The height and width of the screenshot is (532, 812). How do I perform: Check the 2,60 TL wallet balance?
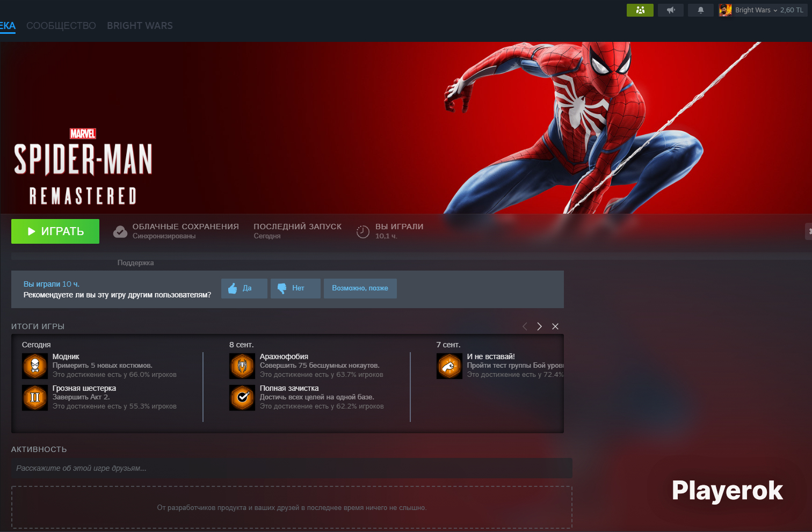(792, 10)
